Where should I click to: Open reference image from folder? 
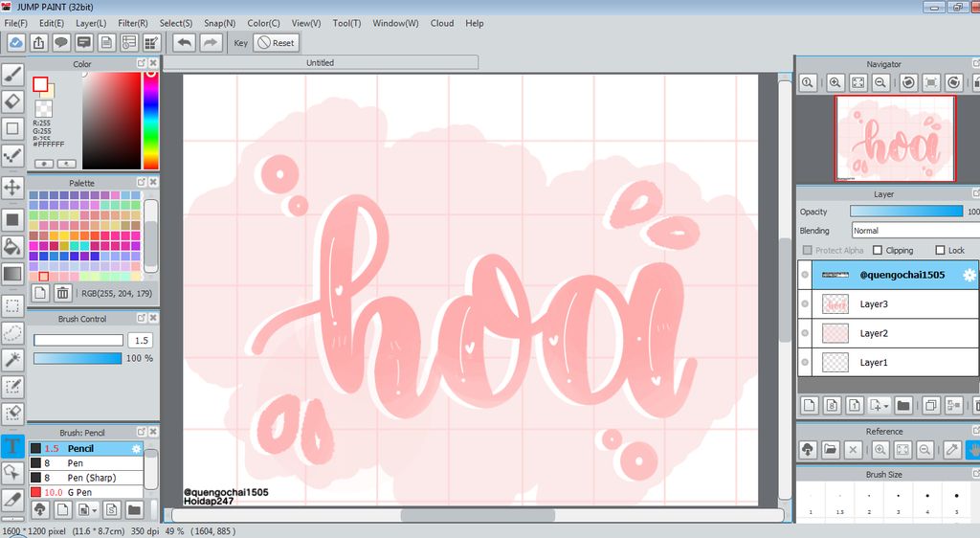(831, 449)
